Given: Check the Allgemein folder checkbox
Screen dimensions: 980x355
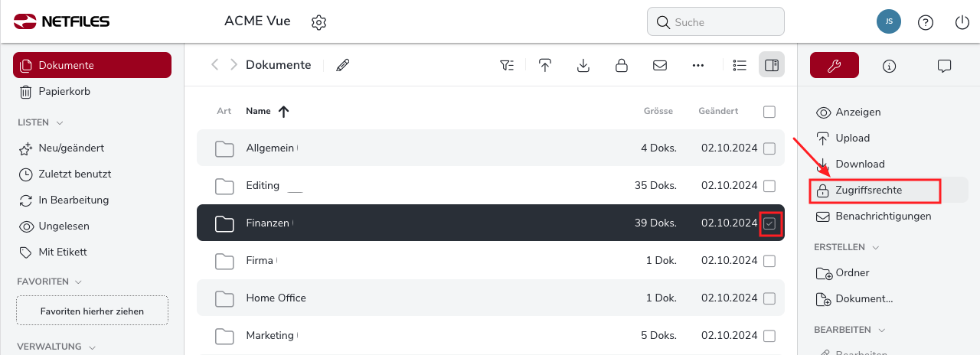Looking at the screenshot, I should (769, 148).
